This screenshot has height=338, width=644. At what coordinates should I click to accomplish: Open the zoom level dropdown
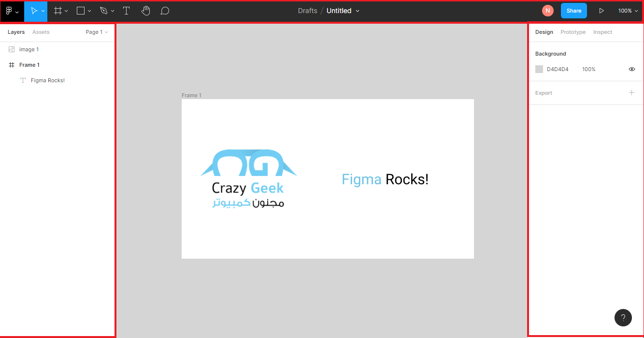point(628,10)
